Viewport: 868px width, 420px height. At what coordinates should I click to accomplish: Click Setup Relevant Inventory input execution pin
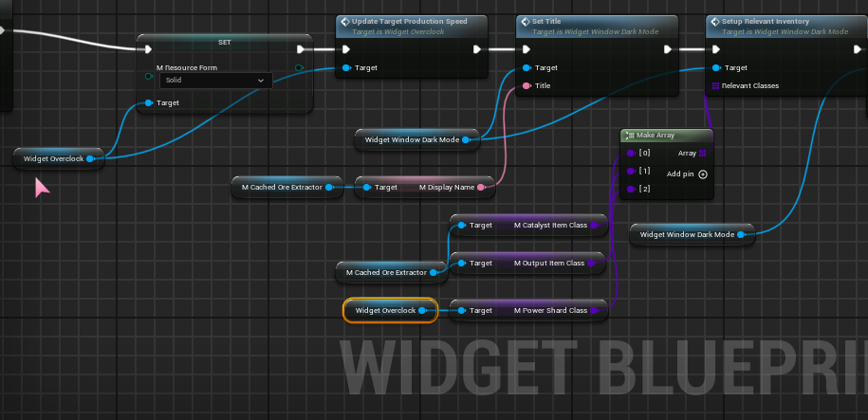(716, 49)
